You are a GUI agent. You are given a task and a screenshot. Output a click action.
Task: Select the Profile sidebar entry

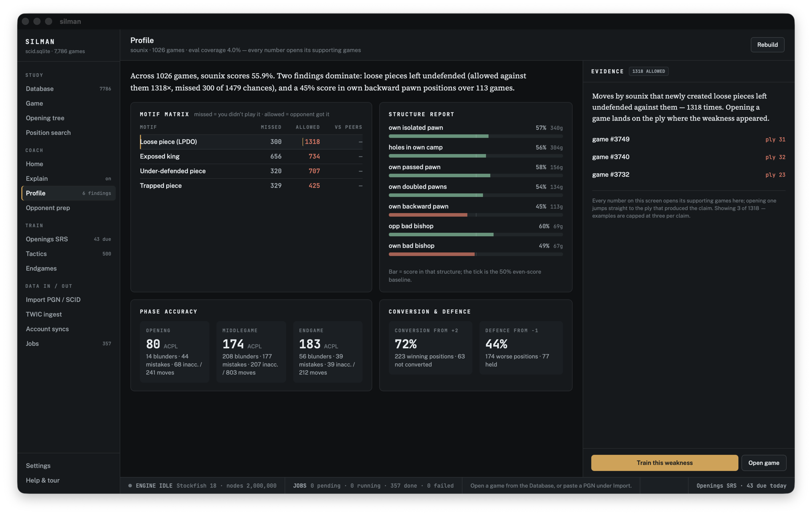pyautogui.click(x=68, y=193)
